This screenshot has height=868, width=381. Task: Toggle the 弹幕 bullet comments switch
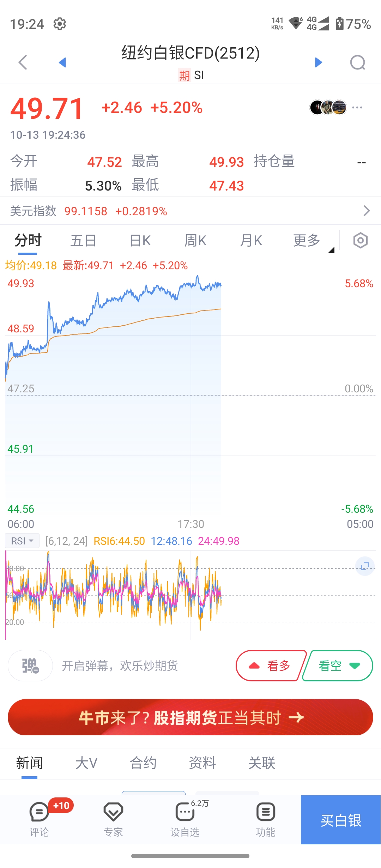[x=30, y=666]
